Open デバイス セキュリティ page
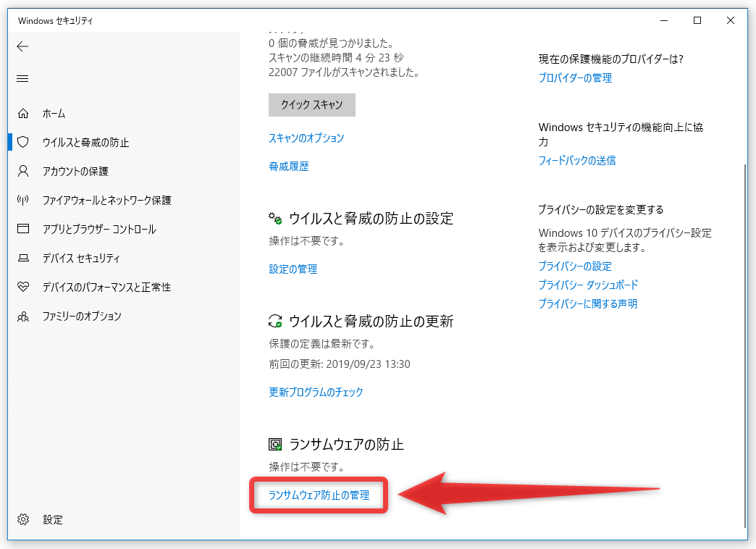756x549 pixels. [81, 258]
